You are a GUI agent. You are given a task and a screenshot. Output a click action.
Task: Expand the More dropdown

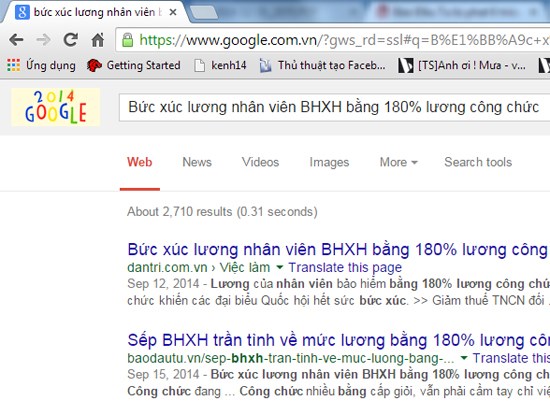point(398,162)
